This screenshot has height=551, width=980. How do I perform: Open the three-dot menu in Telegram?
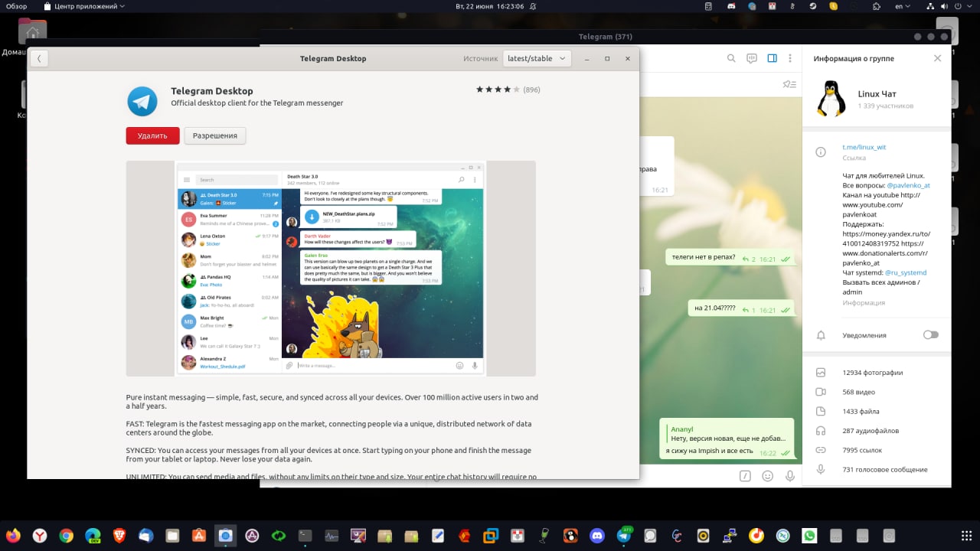click(x=792, y=58)
